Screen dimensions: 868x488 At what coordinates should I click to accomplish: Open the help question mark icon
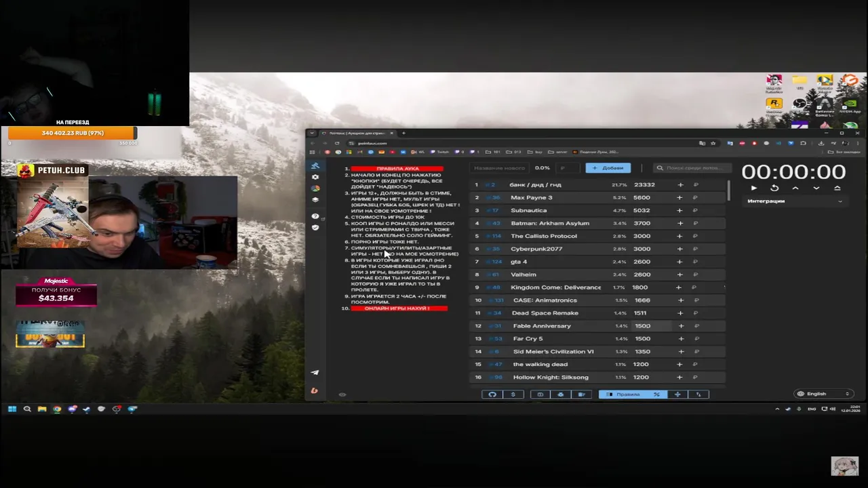tap(315, 216)
